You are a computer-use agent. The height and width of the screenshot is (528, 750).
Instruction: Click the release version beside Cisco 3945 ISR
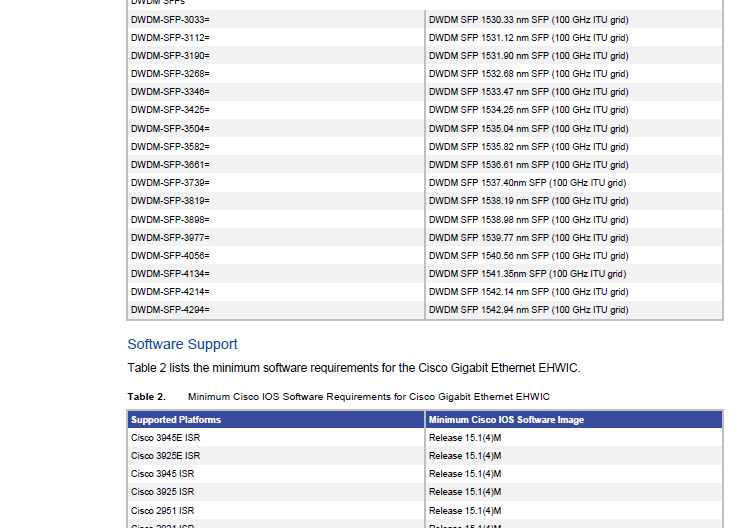pyautogui.click(x=465, y=474)
